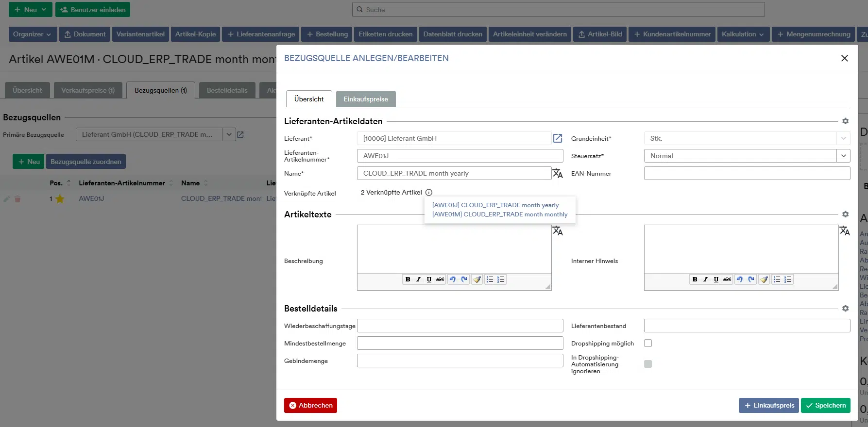
Task: Toggle bold in Beschreibung editor
Action: click(x=408, y=279)
